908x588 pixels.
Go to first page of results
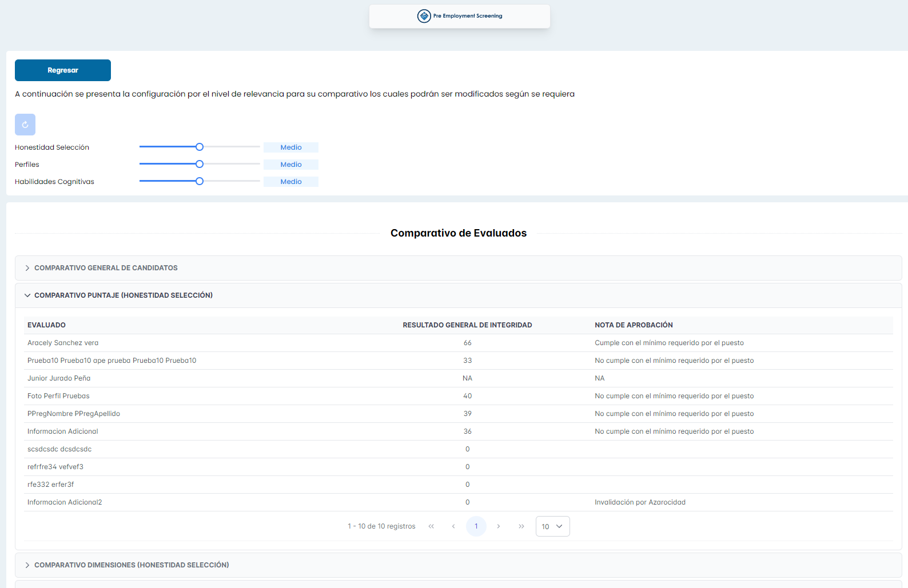pyautogui.click(x=431, y=526)
